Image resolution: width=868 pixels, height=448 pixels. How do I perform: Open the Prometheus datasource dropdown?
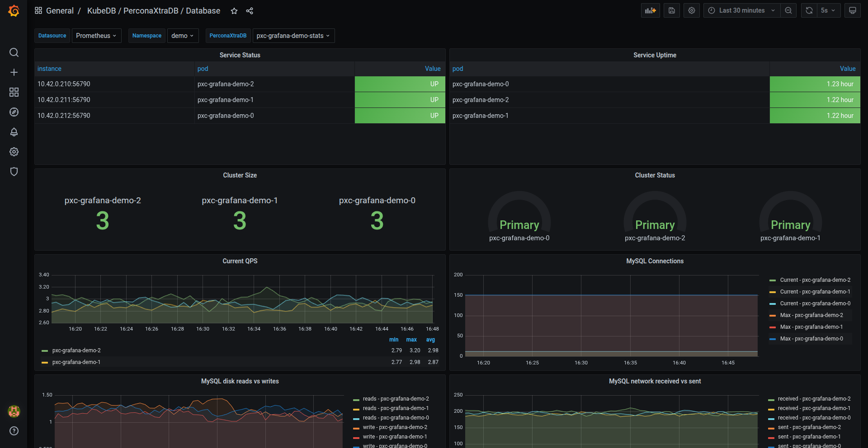click(x=96, y=36)
